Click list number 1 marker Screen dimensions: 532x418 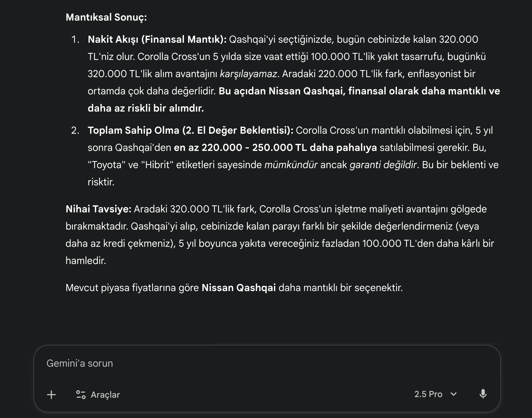tap(75, 39)
